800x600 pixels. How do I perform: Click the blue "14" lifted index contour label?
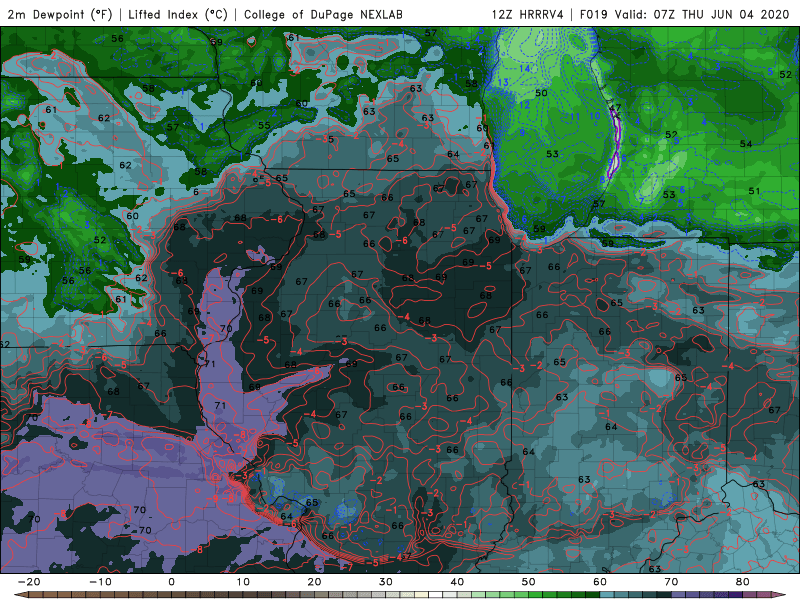pyautogui.click(x=524, y=68)
